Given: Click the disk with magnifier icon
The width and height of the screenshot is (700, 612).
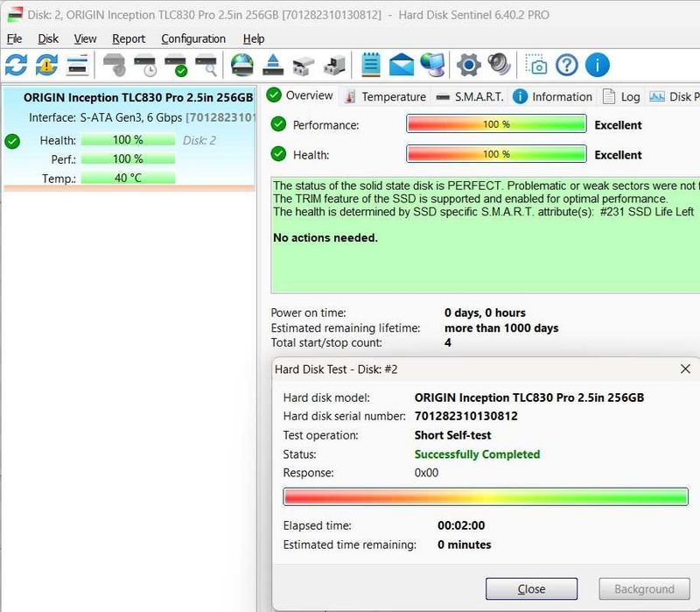Looking at the screenshot, I should tap(206, 65).
